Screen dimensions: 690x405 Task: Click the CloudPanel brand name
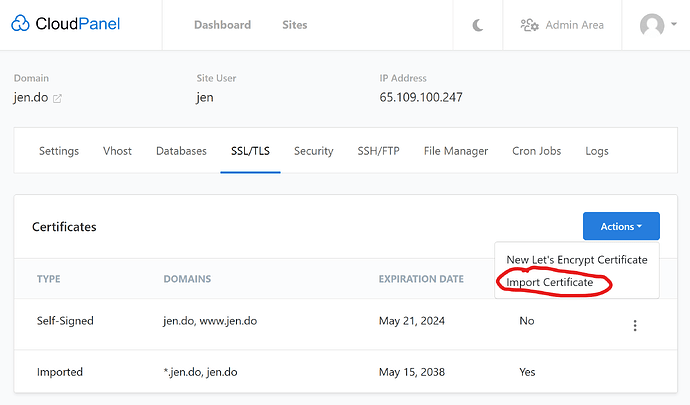pos(77,24)
